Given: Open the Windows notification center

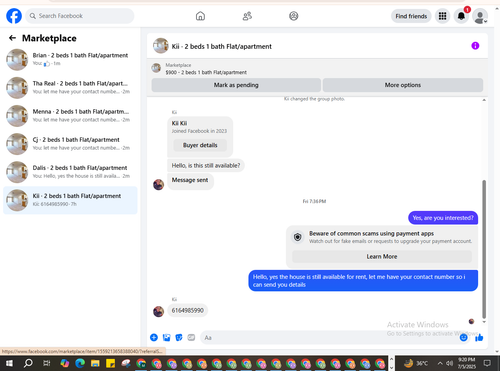Looking at the screenshot, I should point(487,363).
